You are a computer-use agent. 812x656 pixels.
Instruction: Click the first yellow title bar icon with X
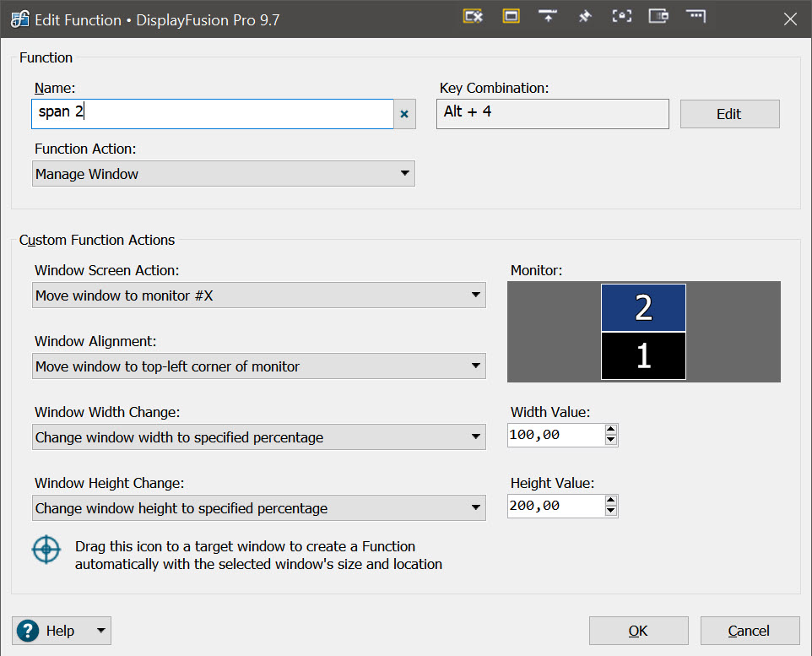click(x=473, y=17)
